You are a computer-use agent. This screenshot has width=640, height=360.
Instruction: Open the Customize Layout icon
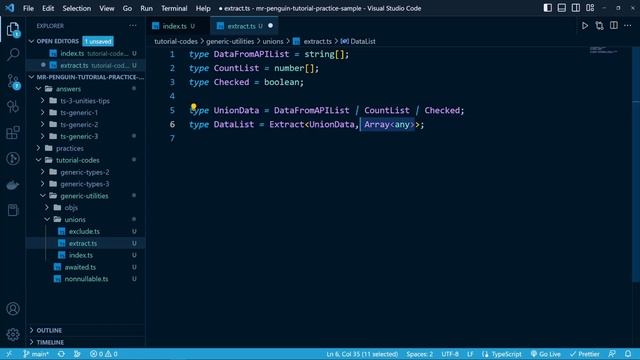pyautogui.click(x=590, y=8)
